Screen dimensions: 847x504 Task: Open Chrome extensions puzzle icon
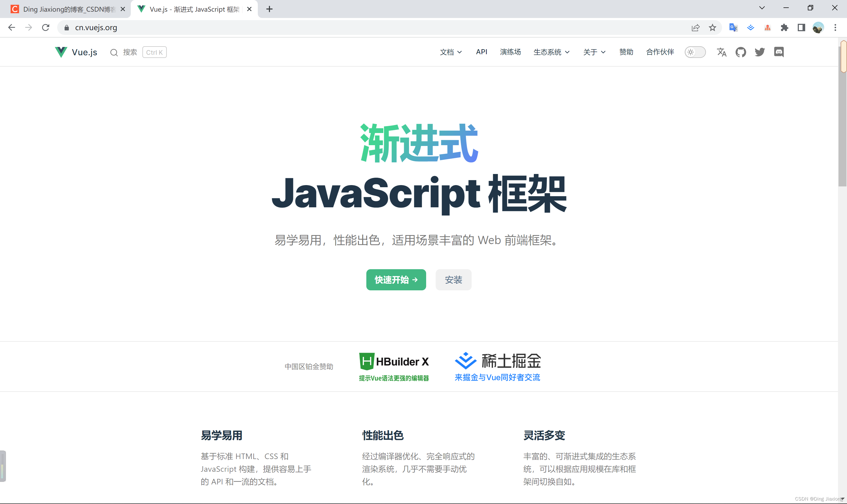(x=785, y=28)
